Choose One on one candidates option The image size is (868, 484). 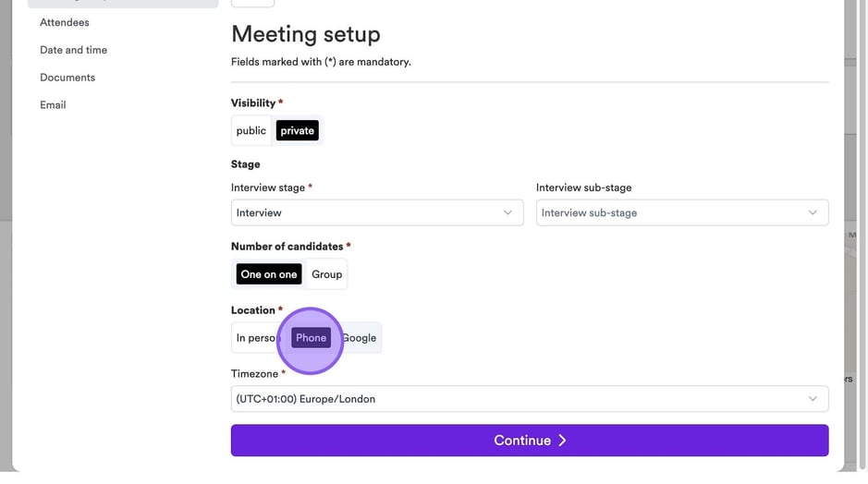(x=269, y=274)
